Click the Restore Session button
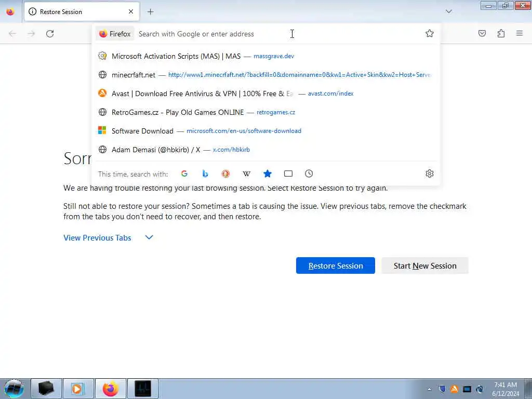Image resolution: width=532 pixels, height=399 pixels. (x=336, y=265)
